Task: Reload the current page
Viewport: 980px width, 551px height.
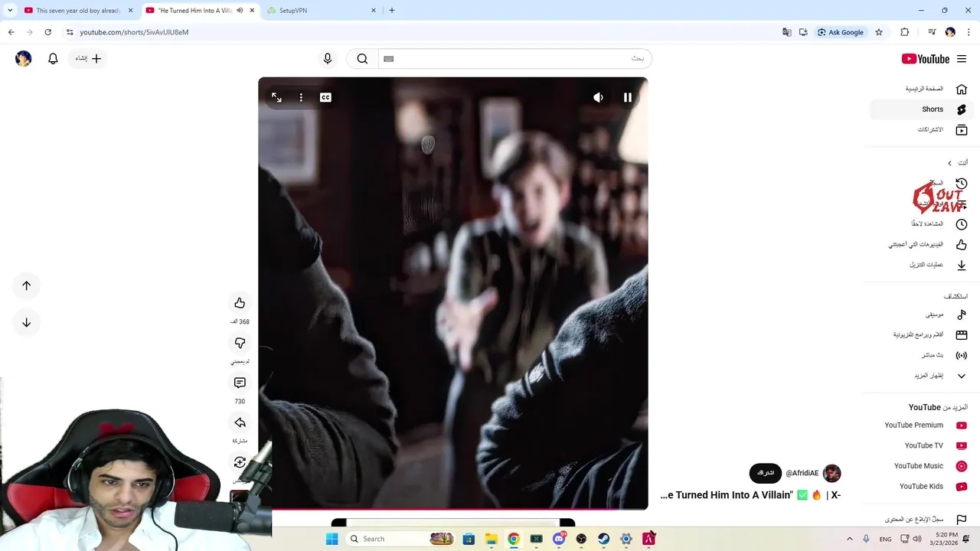Action: coord(48,32)
